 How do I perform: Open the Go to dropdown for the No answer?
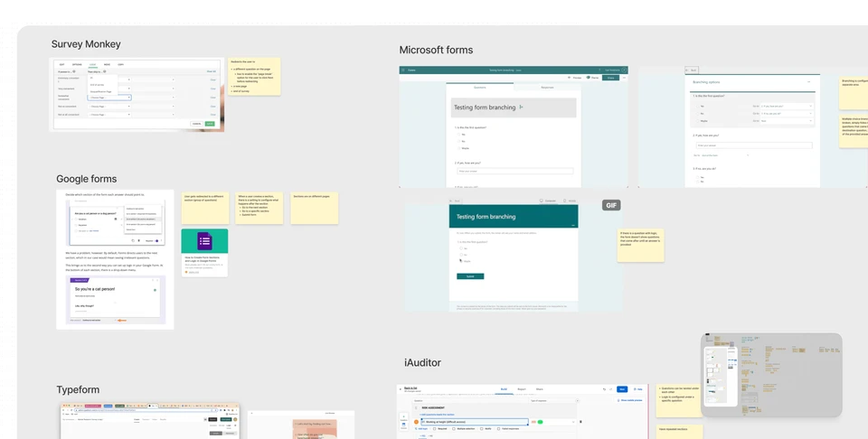(x=787, y=113)
